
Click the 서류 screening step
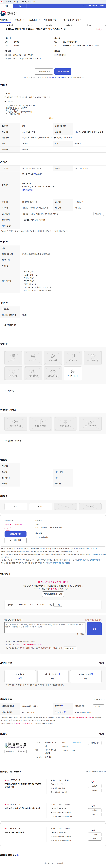16,506
